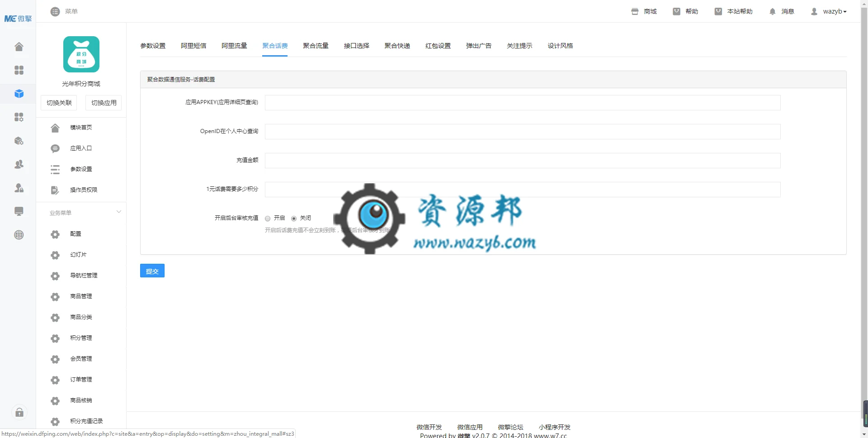The height and width of the screenshot is (438, 868).
Task: Open the four-squares apps icon in left rail
Action: [x=19, y=70]
